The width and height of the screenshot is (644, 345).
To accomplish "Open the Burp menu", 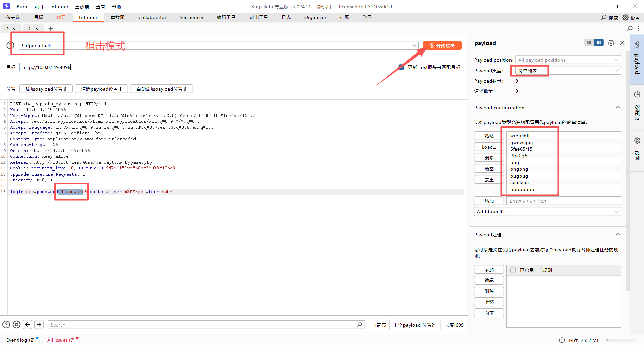I will 22,7.
